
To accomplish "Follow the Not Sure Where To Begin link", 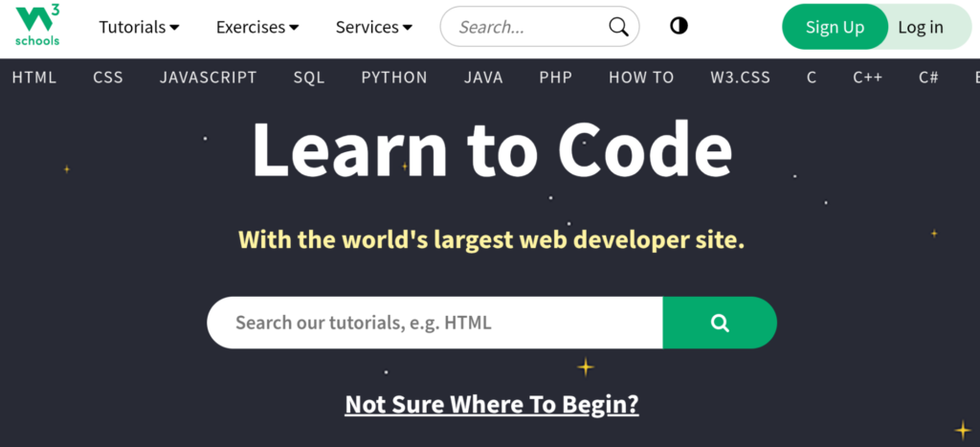I will 491,404.
